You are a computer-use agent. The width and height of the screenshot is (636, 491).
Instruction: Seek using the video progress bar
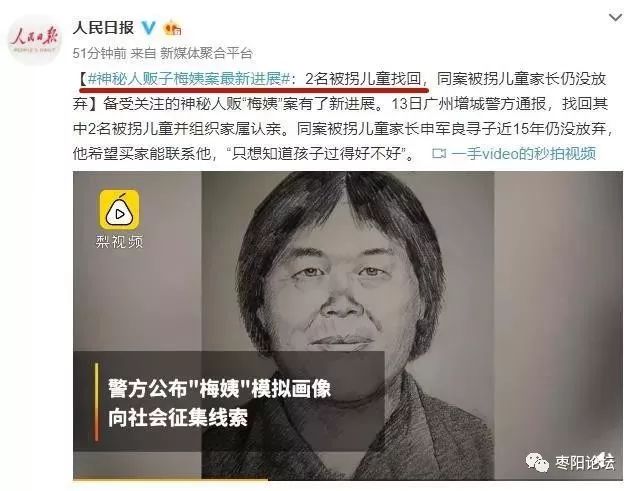348,480
